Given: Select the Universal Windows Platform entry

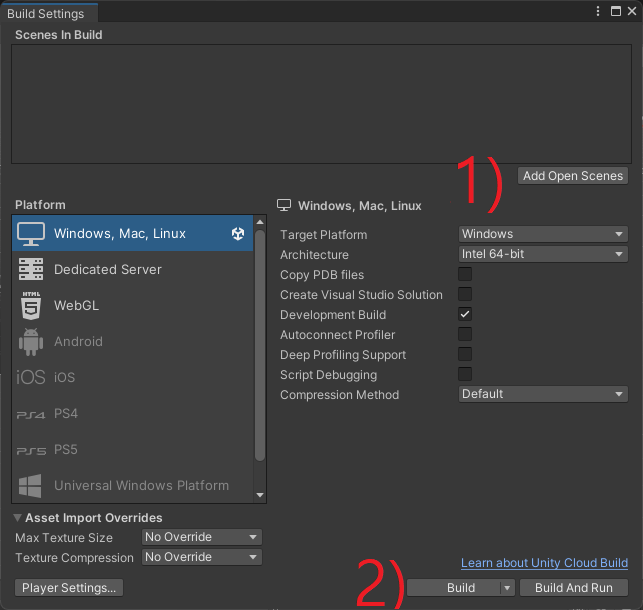Looking at the screenshot, I should 132,485.
